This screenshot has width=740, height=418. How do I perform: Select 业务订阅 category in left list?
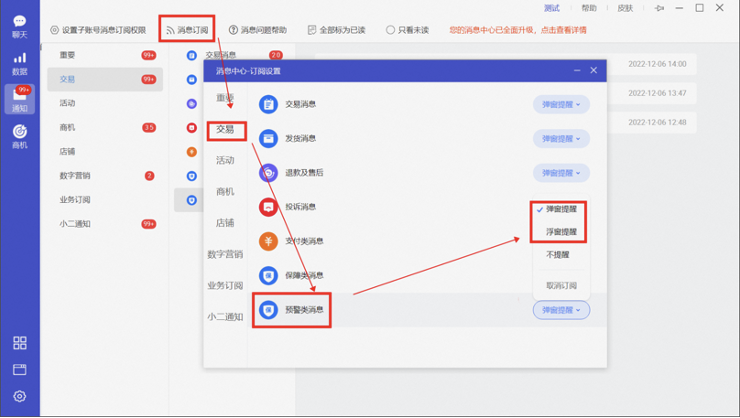point(105,200)
